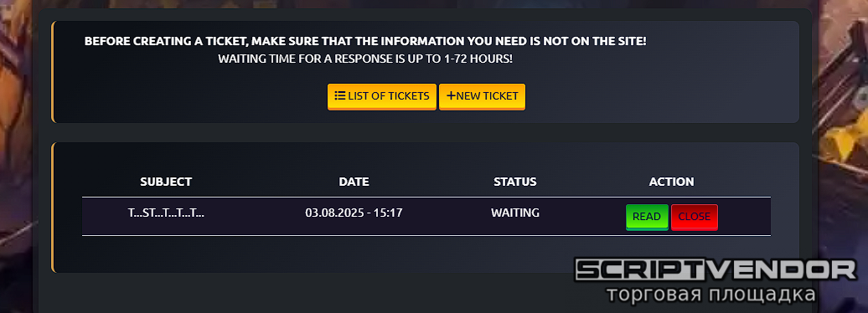
Task: Select the STATUS column header
Action: (x=515, y=182)
